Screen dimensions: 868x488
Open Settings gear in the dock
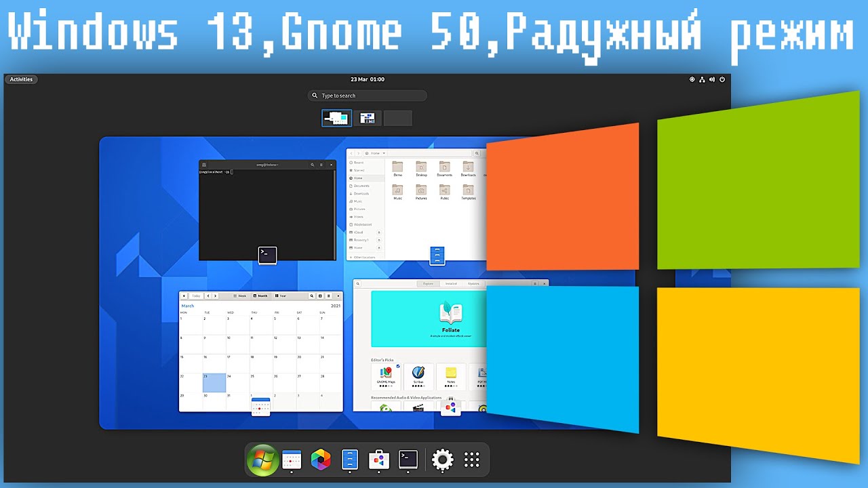tap(443, 460)
